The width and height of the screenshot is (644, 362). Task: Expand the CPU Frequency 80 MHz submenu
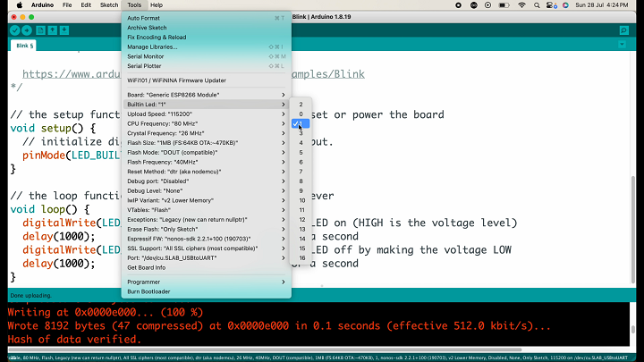pyautogui.click(x=207, y=123)
